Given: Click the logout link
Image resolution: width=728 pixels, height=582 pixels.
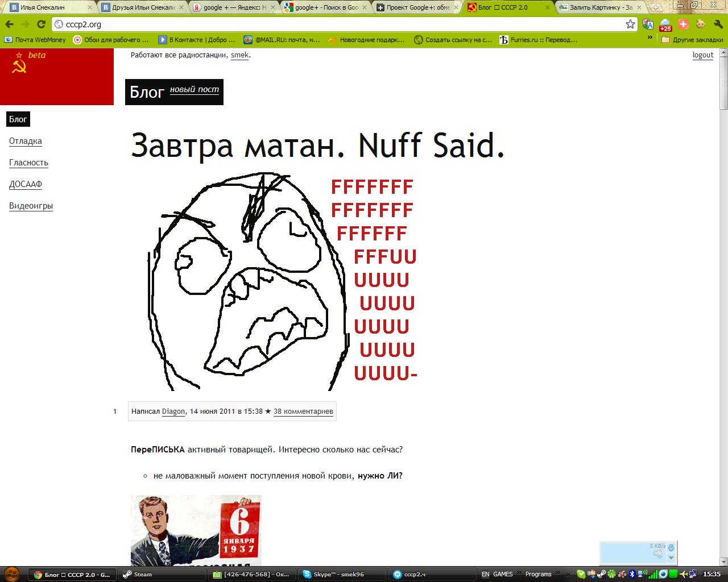Looking at the screenshot, I should 703,55.
